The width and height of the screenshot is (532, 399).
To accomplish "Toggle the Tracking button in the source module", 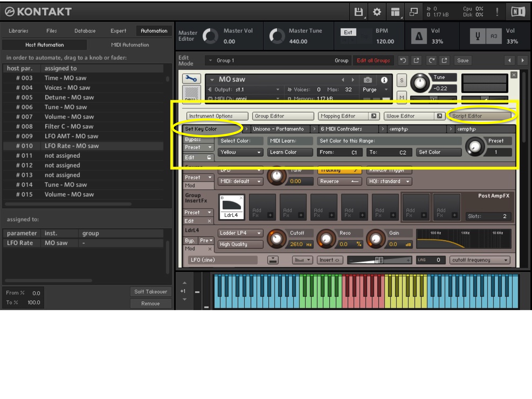I will (x=339, y=170).
